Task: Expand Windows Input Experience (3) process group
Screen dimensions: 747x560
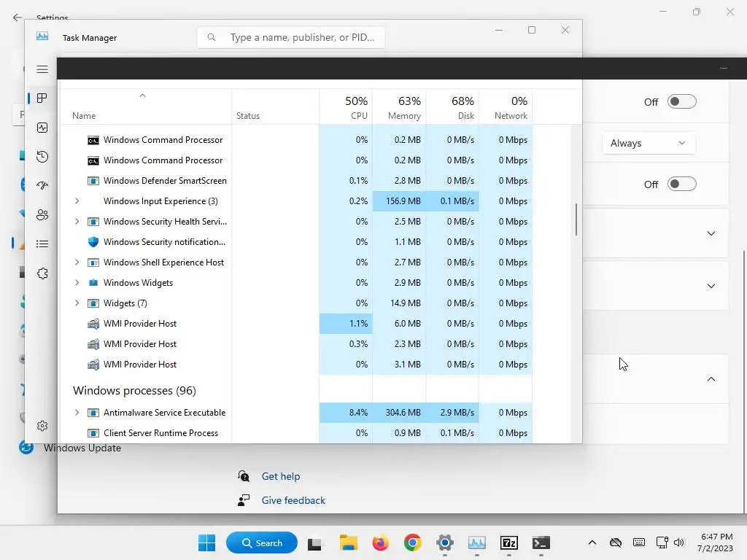Action: click(77, 201)
